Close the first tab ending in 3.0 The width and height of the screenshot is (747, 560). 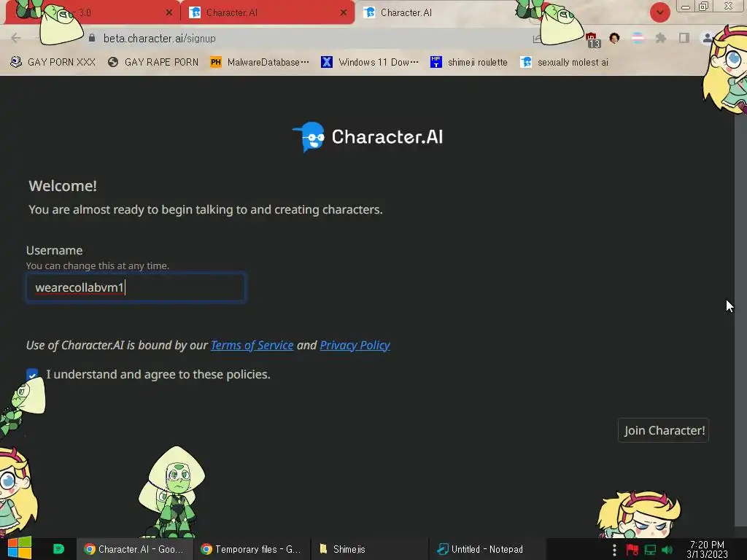169,13
